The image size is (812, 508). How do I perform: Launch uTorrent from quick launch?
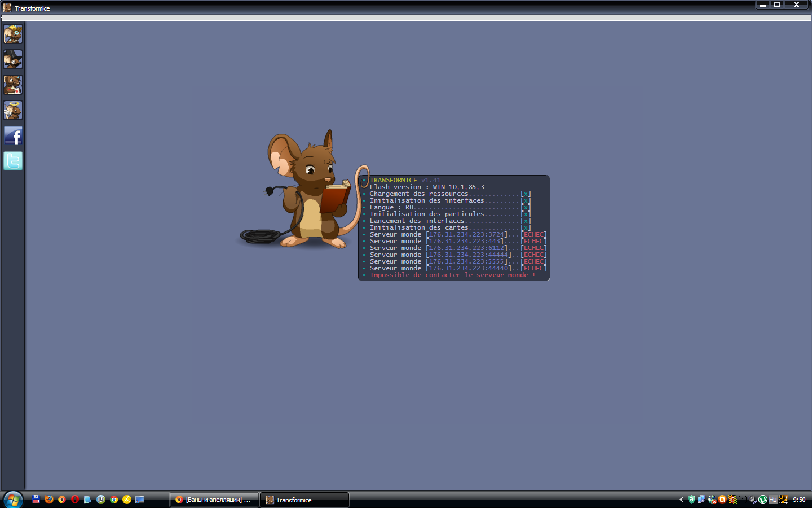[x=101, y=500]
